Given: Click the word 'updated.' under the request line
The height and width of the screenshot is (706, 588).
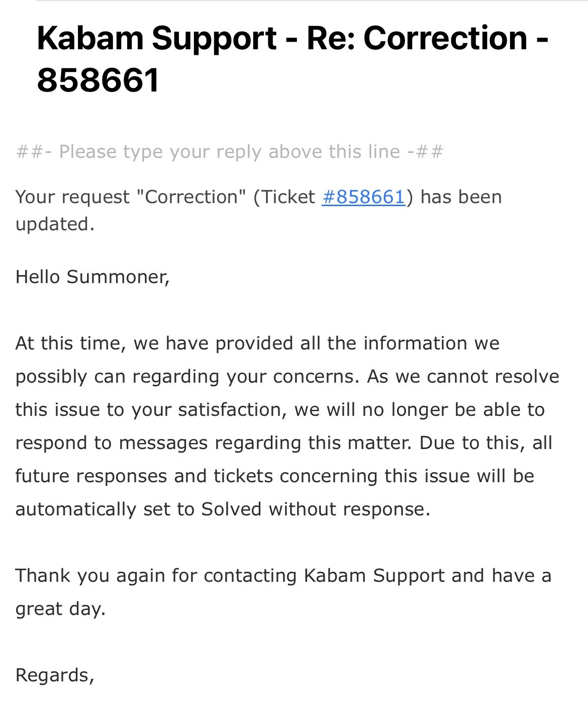Looking at the screenshot, I should tap(55, 224).
